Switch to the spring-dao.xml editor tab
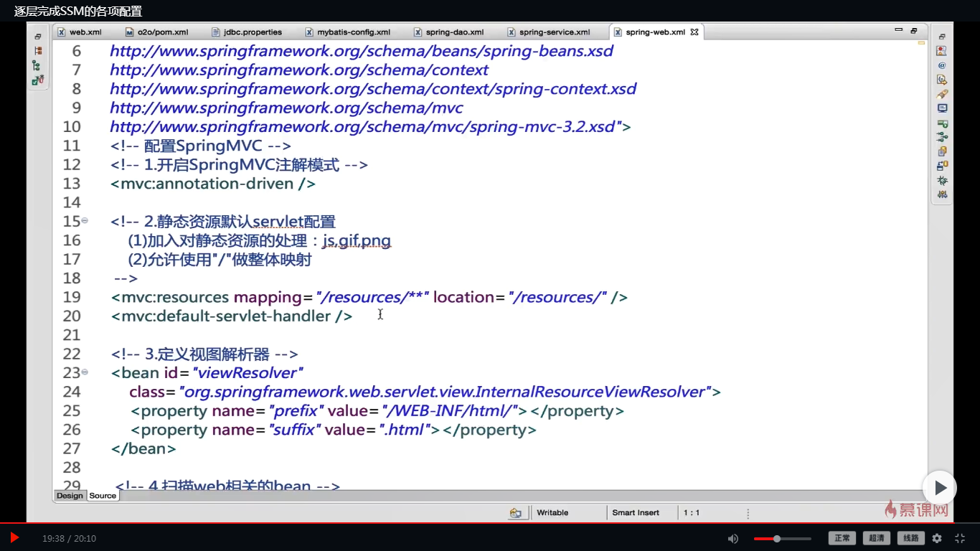 (448, 32)
